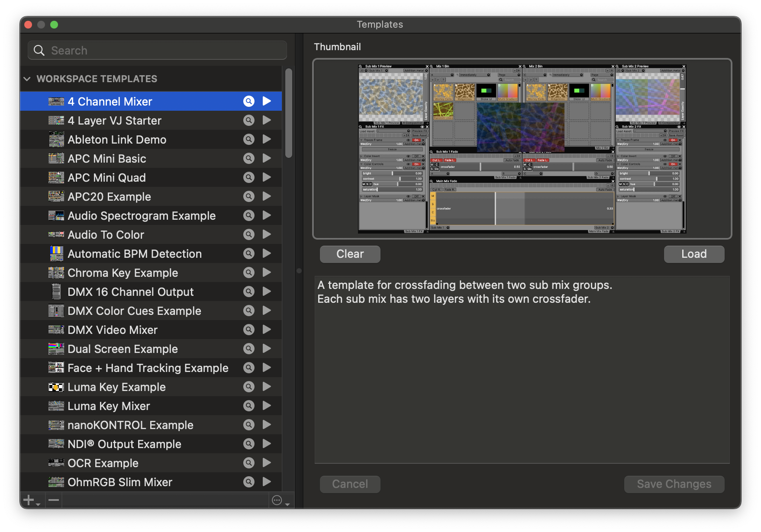Remove selected template with minus button
The width and height of the screenshot is (761, 532).
[54, 500]
